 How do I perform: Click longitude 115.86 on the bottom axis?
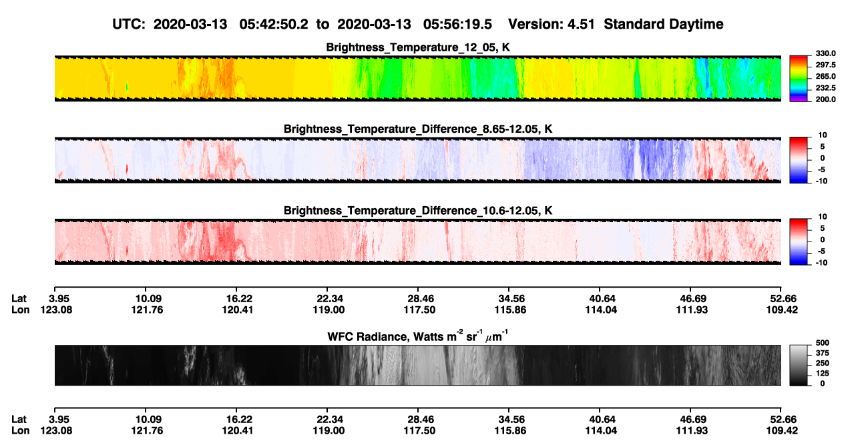coord(509,430)
